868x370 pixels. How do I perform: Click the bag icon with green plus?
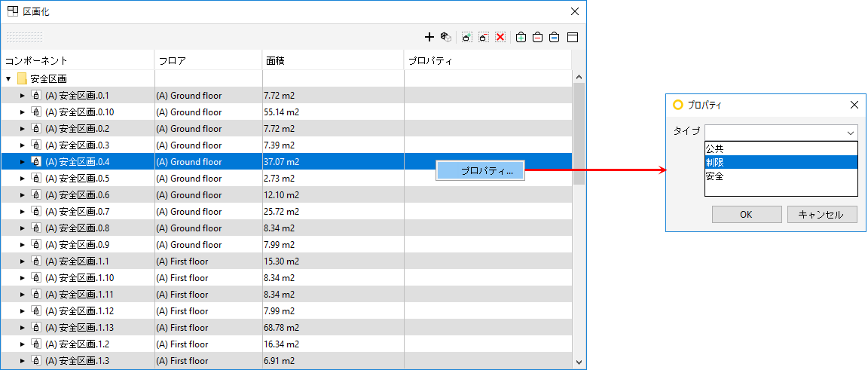tap(521, 37)
